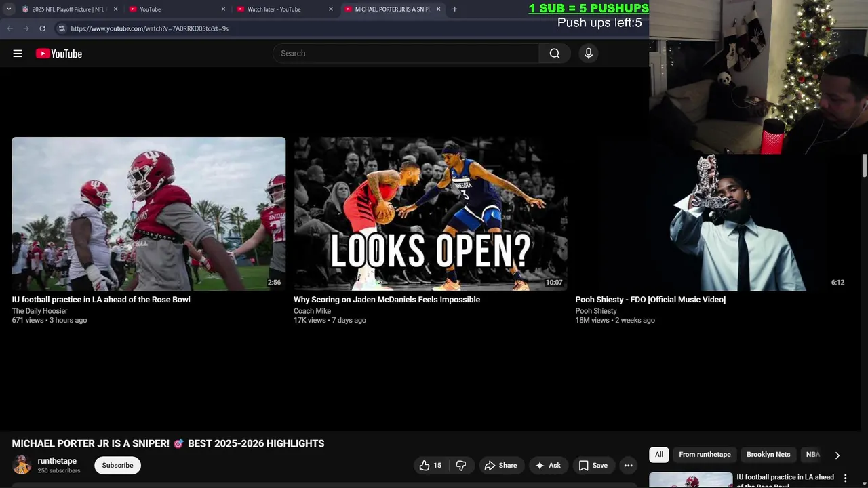Close the 2025 NFL Playoff Picture tab
This screenshot has height=488, width=868.
(115, 9)
